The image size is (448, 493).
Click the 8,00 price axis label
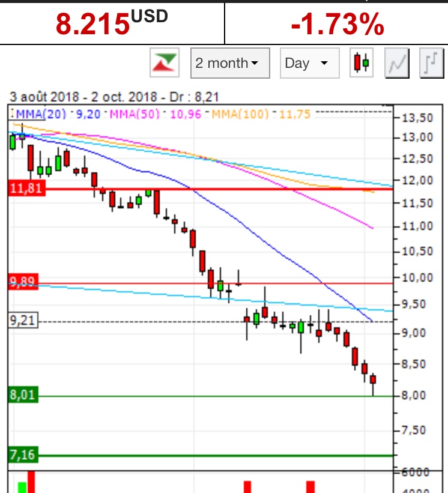coord(414,395)
